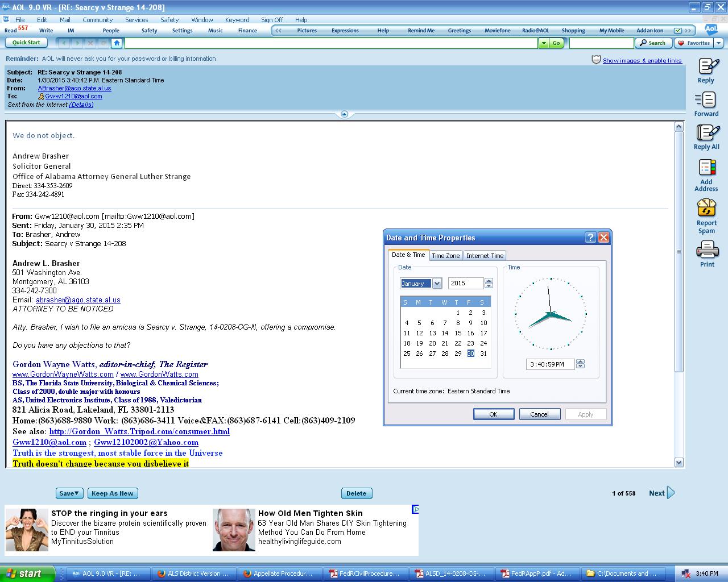Go to the next message with the arrow icon

(x=671, y=493)
